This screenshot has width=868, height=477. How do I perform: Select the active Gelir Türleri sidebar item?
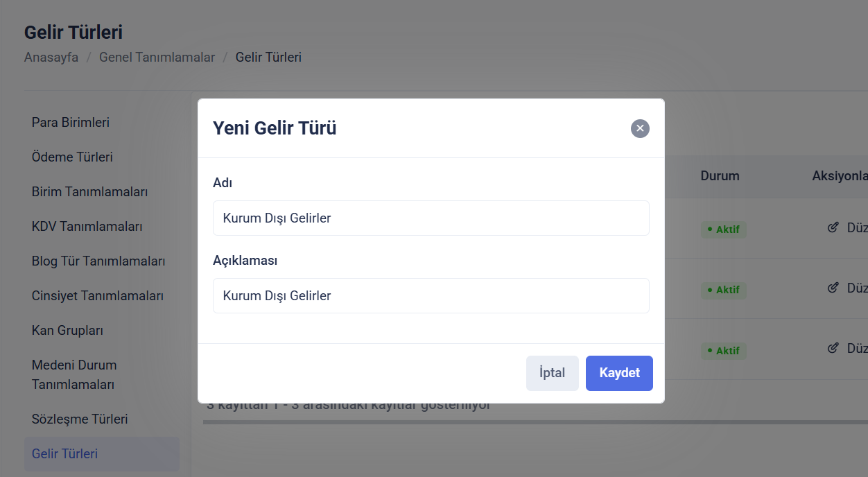(x=64, y=454)
